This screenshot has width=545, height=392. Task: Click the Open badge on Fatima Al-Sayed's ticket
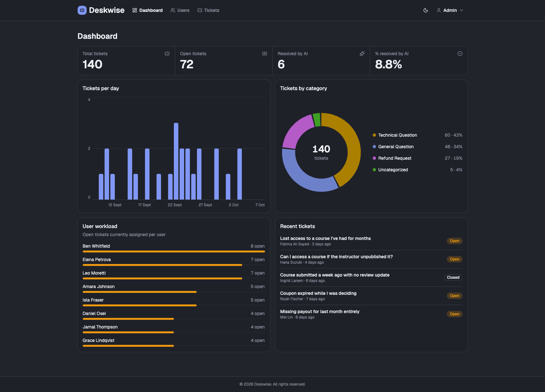455,241
